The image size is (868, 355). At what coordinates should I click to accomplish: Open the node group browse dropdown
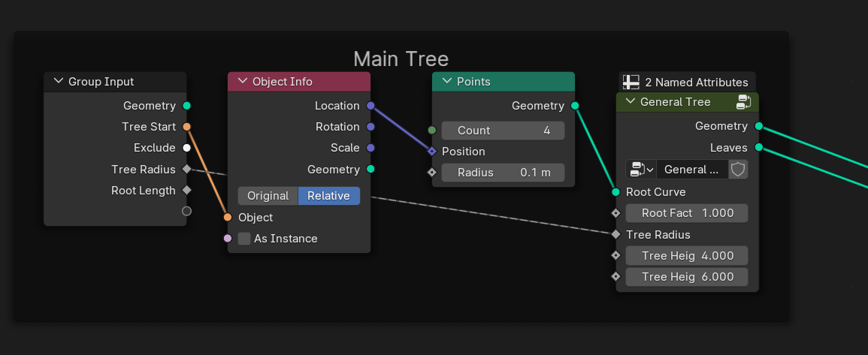point(641,169)
